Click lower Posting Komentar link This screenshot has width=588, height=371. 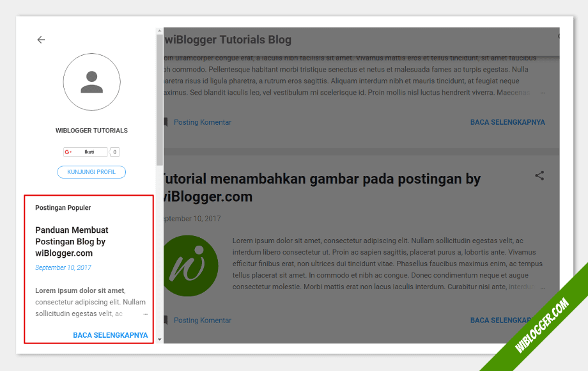tap(203, 320)
